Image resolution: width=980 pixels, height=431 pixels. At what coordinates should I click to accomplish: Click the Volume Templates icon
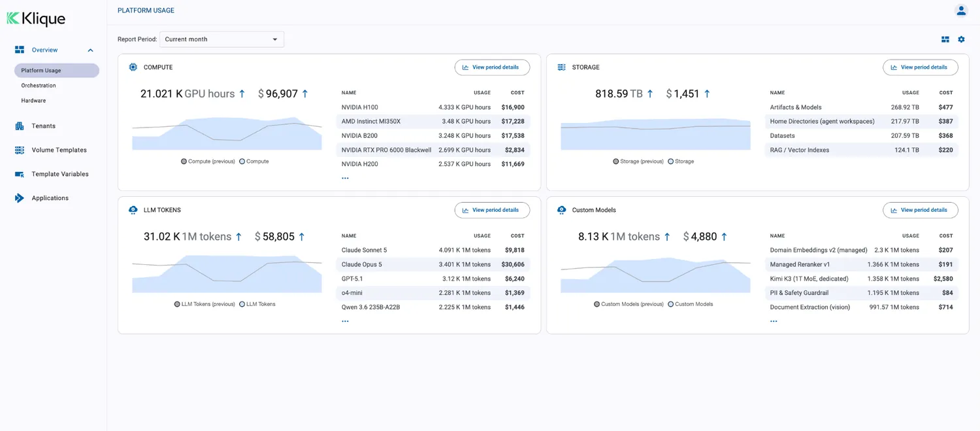(20, 150)
